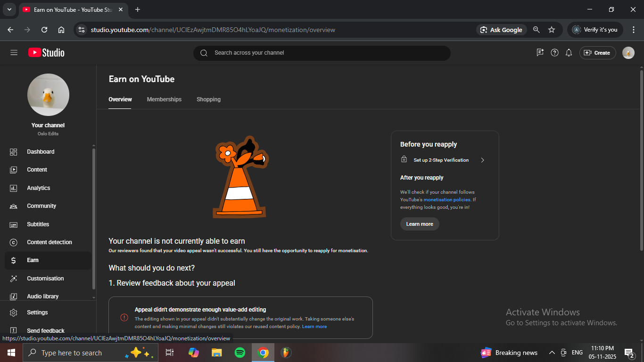Switch to the Memberships tab
This screenshot has height=362, width=644.
point(164,99)
